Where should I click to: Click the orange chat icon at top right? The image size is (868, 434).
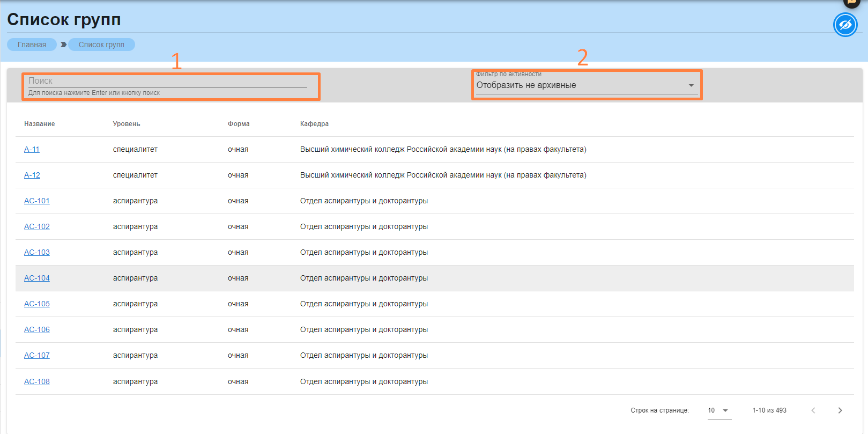coord(851,2)
